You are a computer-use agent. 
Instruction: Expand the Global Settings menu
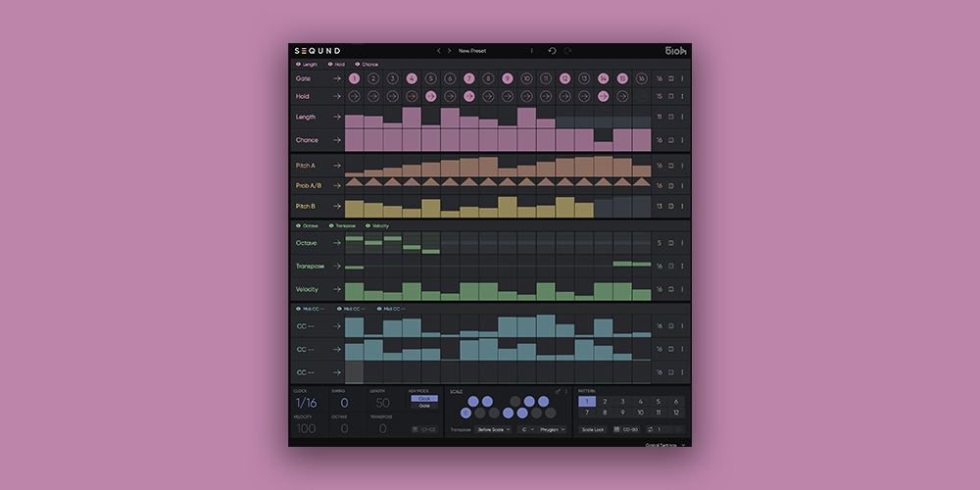(x=666, y=444)
